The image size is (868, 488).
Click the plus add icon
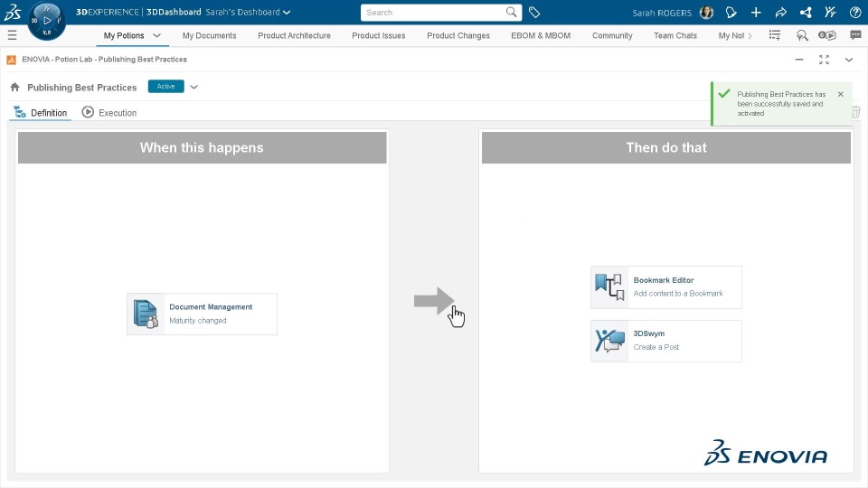click(756, 12)
